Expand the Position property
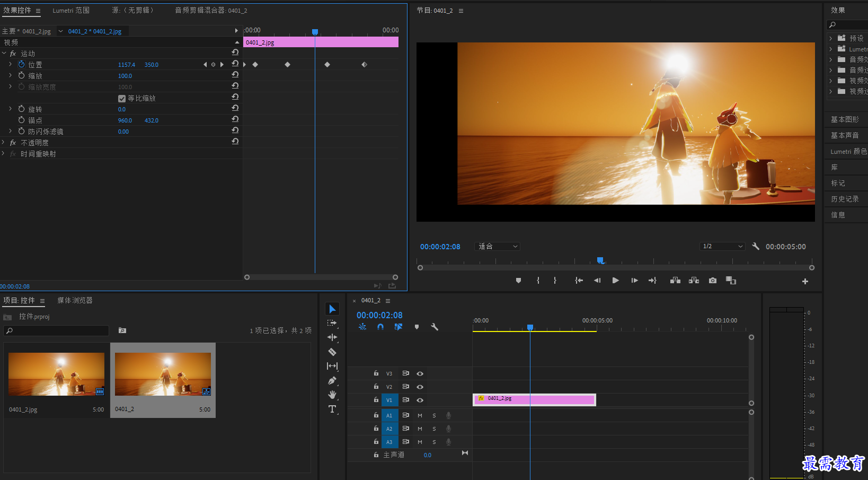The height and width of the screenshot is (480, 868). pos(10,64)
